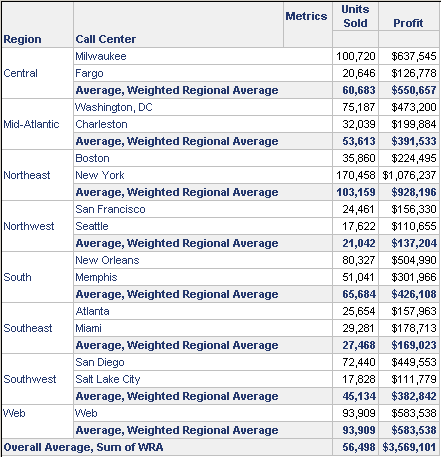441x457 pixels.
Task: Click the Region column header
Action: click(22, 39)
